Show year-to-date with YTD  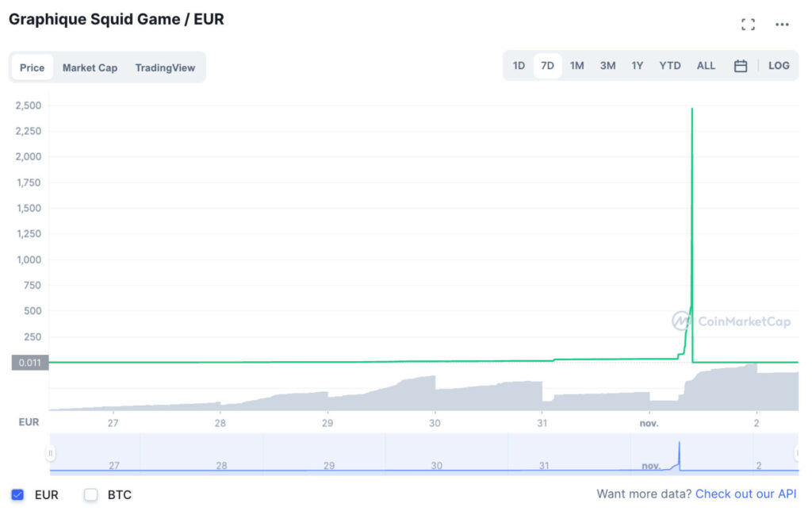coord(670,66)
